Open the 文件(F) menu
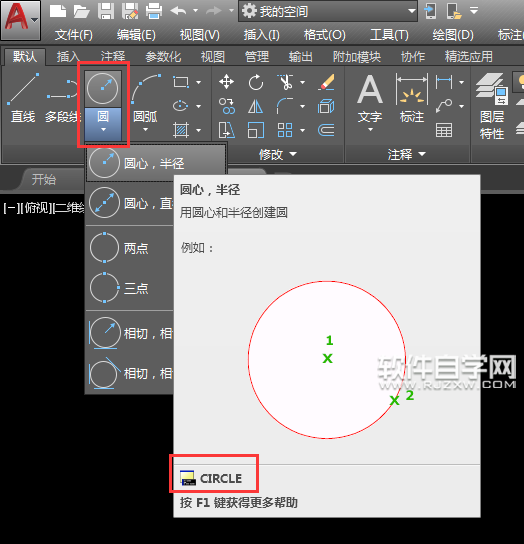This screenshot has width=524, height=544. [74, 35]
